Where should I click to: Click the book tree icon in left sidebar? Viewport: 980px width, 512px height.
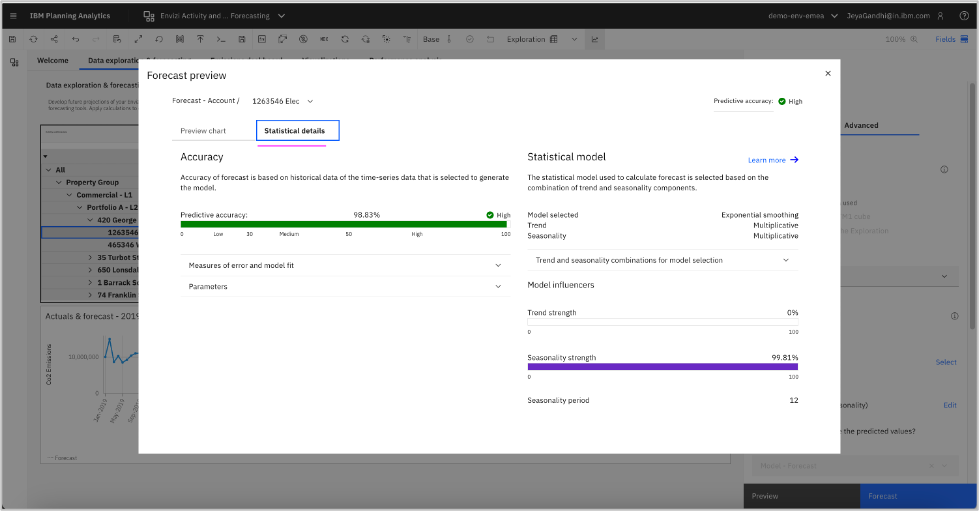(14, 62)
